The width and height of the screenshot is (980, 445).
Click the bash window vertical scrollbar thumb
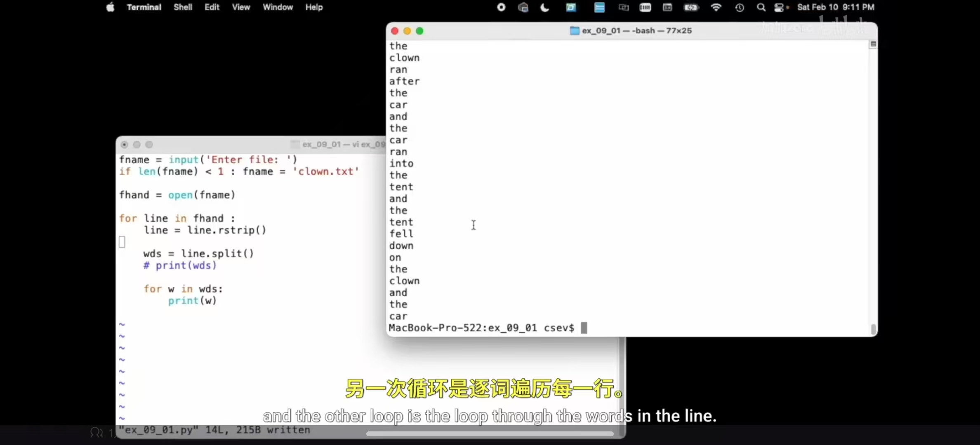[873, 329]
